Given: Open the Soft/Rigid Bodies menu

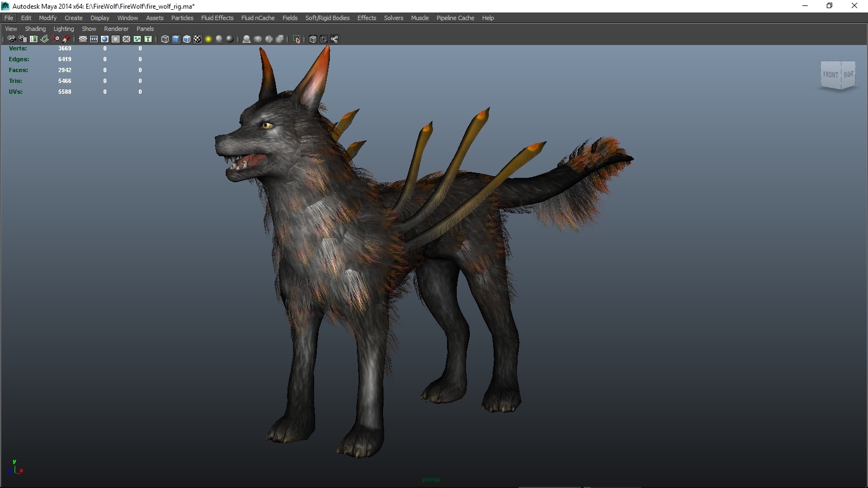Looking at the screenshot, I should pos(328,18).
